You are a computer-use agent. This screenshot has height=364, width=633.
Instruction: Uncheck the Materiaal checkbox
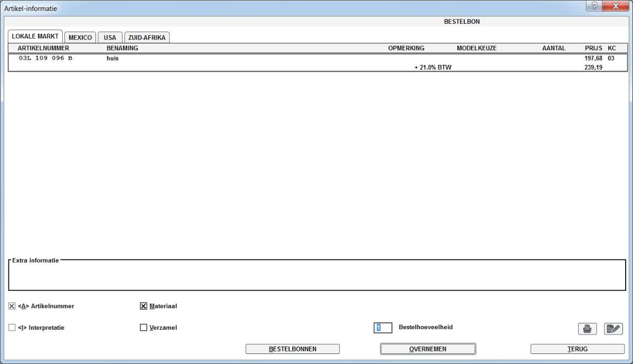tap(143, 306)
